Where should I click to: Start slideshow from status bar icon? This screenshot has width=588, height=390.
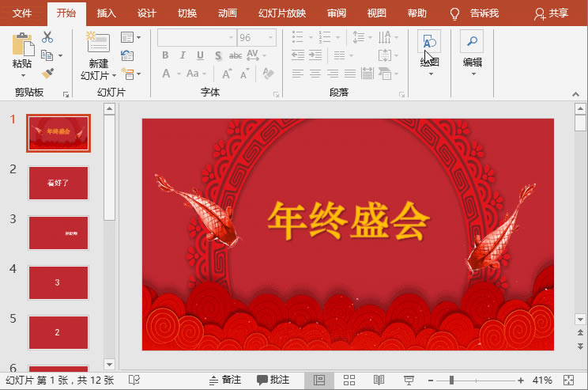point(409,381)
